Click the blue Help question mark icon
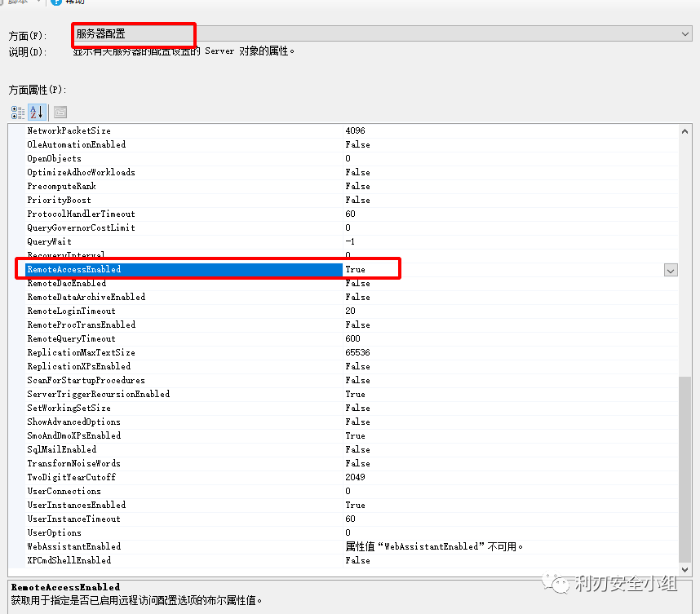The height and width of the screenshot is (614, 700). point(55,2)
